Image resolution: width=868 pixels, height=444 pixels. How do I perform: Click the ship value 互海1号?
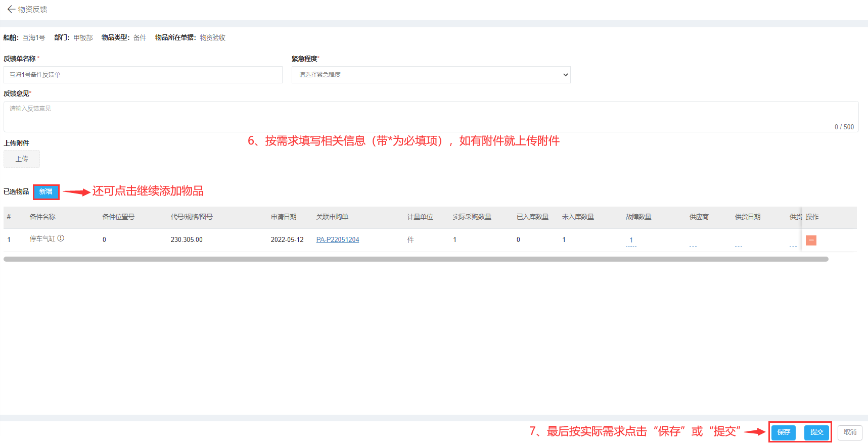coord(34,38)
